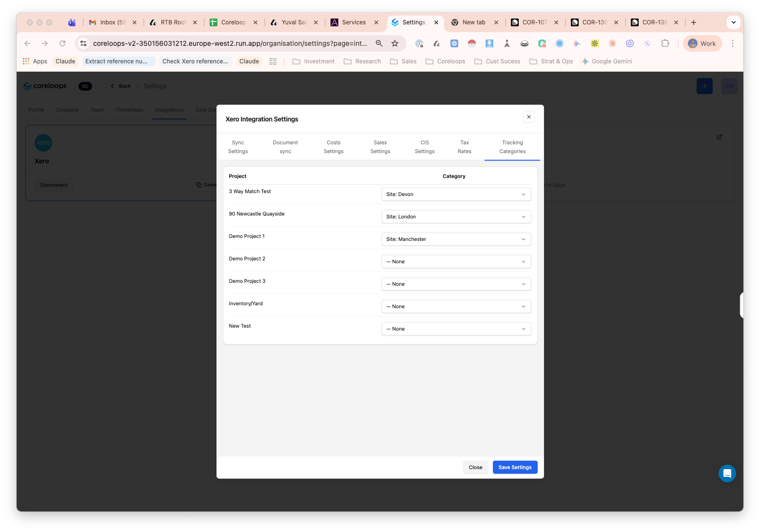Viewport: 760px width, 532px height.
Task: Close the COR-107 browser tab
Action: coord(556,22)
